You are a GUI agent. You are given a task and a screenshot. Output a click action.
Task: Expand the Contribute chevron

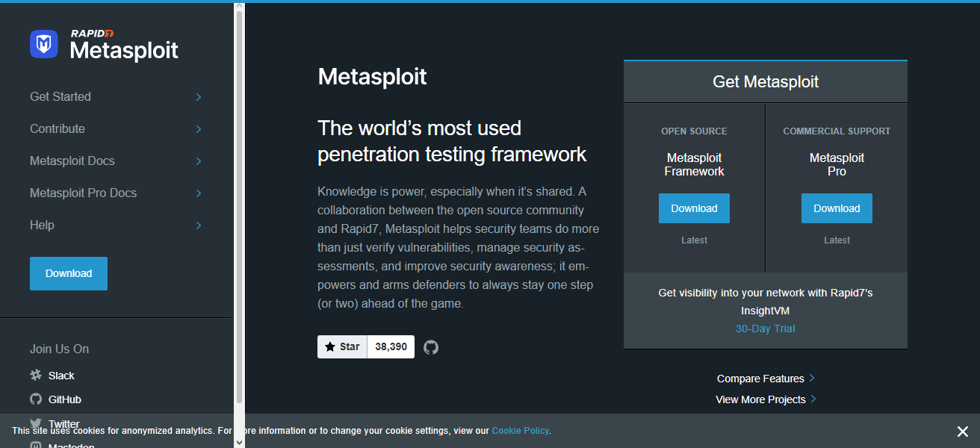199,129
